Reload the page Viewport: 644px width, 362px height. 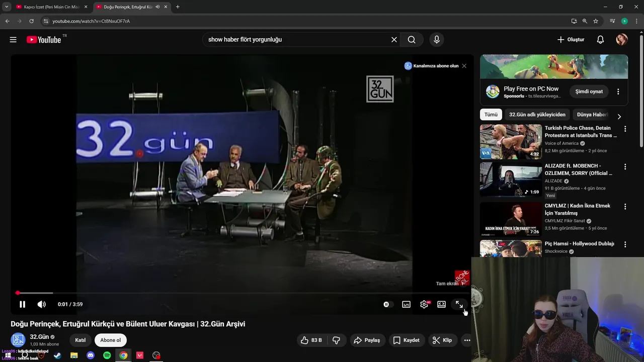31,21
